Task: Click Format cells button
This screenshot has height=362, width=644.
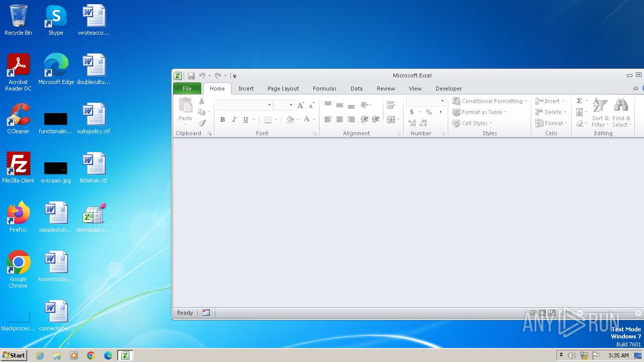Action: tap(551, 123)
